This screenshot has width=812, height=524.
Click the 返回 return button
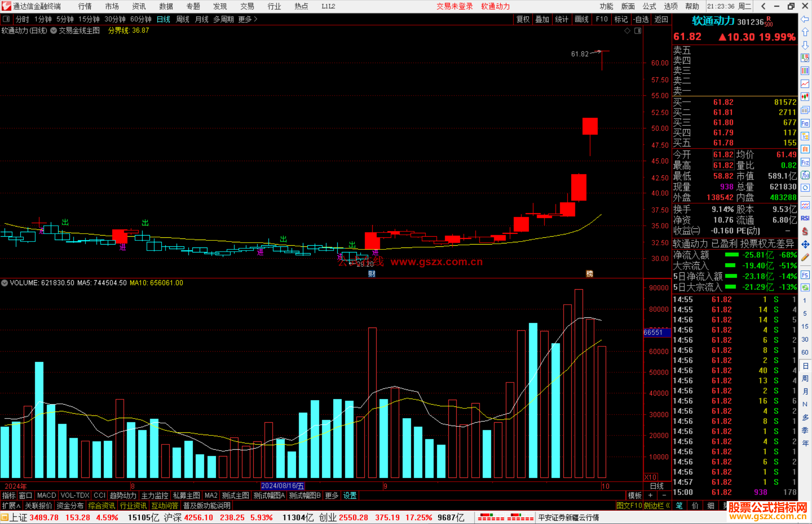(661, 19)
